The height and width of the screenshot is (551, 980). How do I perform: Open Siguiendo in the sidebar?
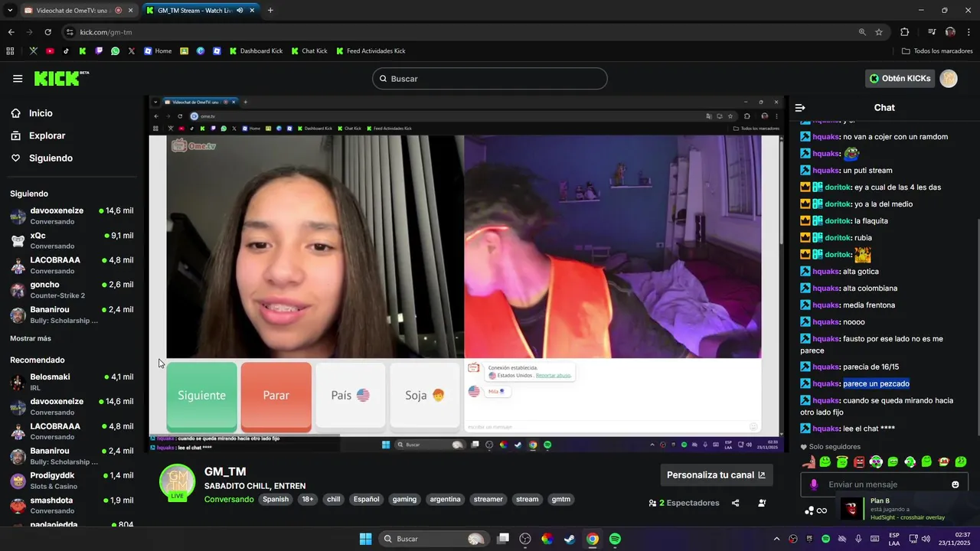51,158
